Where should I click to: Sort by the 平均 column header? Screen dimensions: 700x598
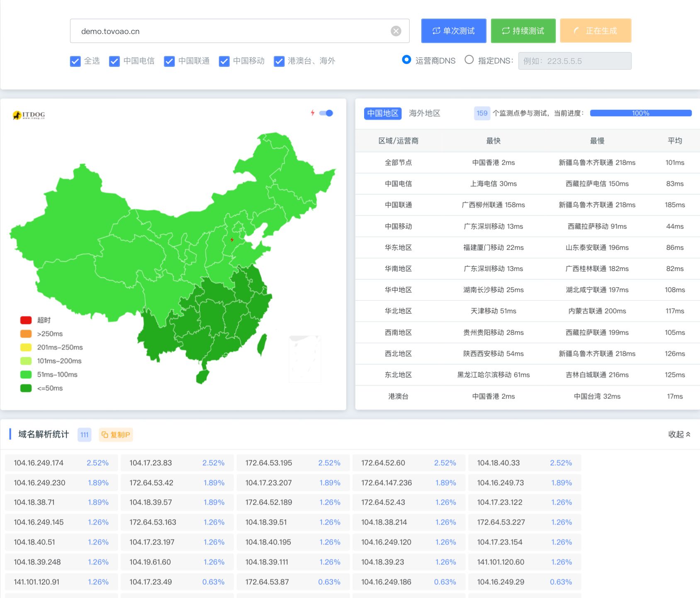(675, 141)
